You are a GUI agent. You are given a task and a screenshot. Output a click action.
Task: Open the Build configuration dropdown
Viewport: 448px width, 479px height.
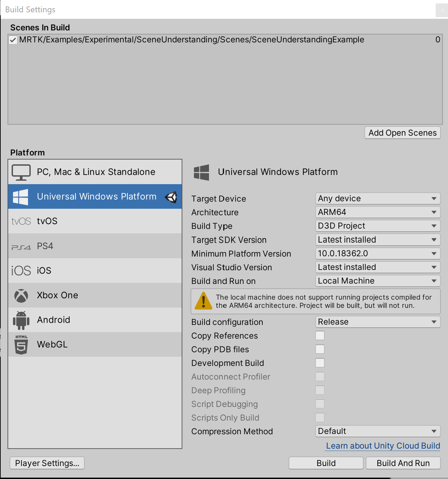tap(378, 322)
